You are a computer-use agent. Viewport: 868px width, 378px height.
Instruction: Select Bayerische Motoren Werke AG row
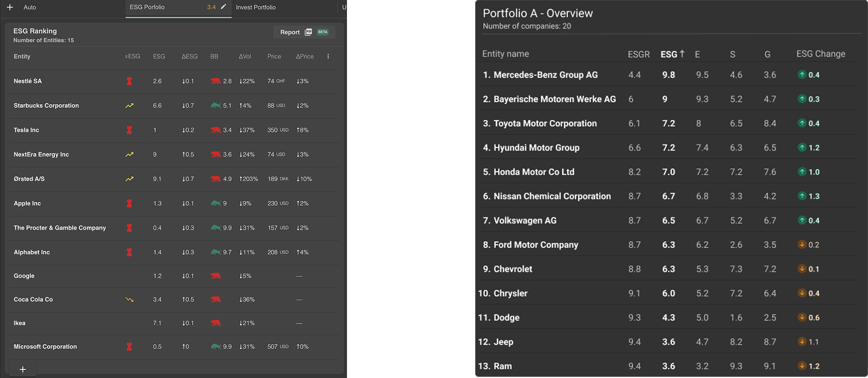669,99
